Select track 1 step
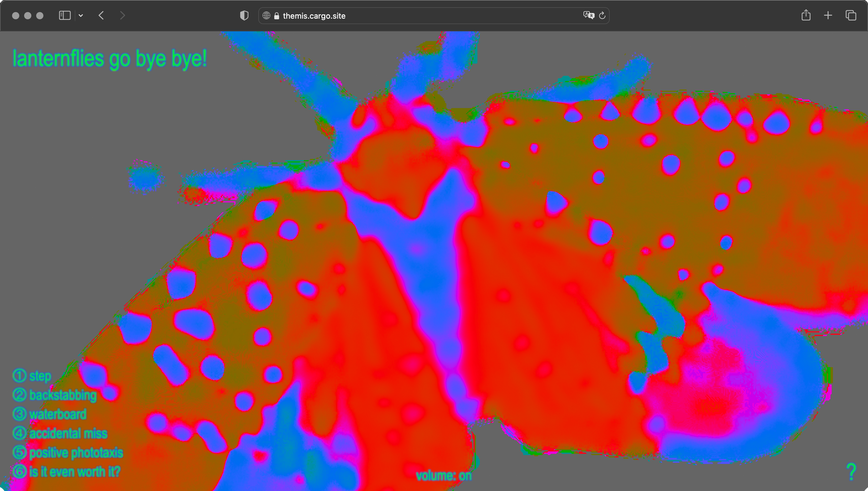Viewport: 868px width, 491px height. click(32, 376)
